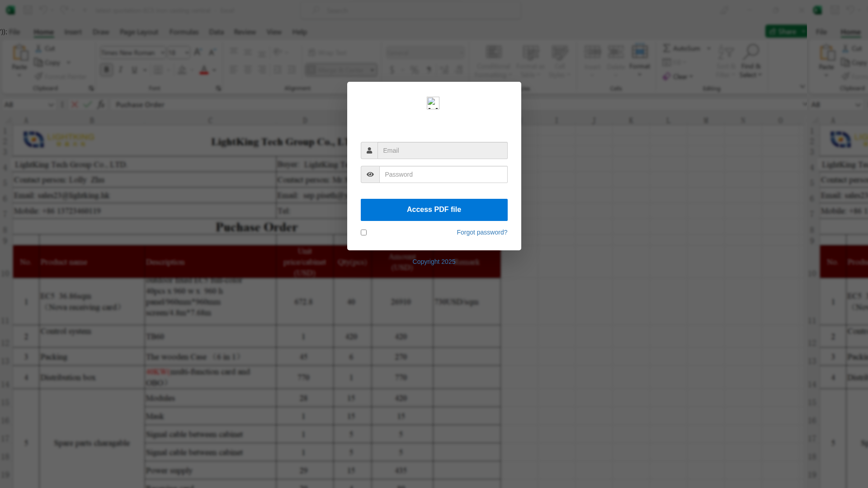The image size is (868, 488).
Task: Click the red Font Color letter A
Action: (x=204, y=70)
